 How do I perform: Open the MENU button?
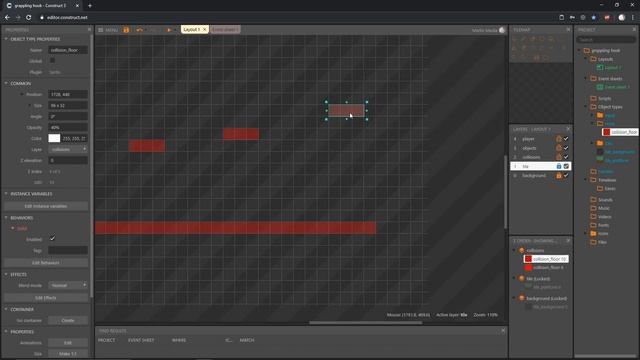108,30
